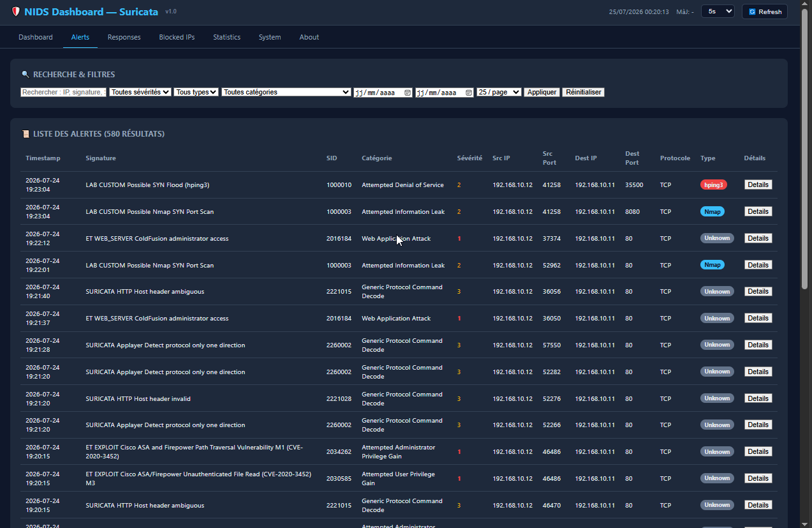Click the SID column header

(332, 158)
